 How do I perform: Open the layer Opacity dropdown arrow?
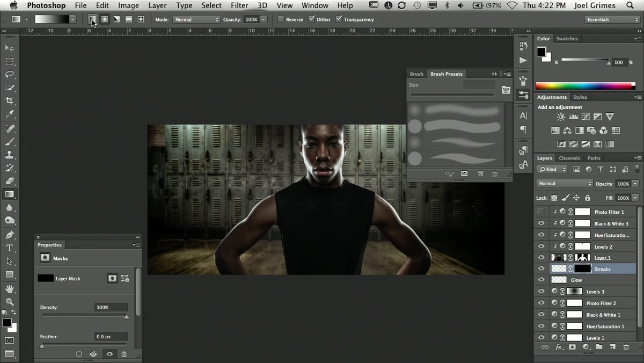tap(635, 184)
